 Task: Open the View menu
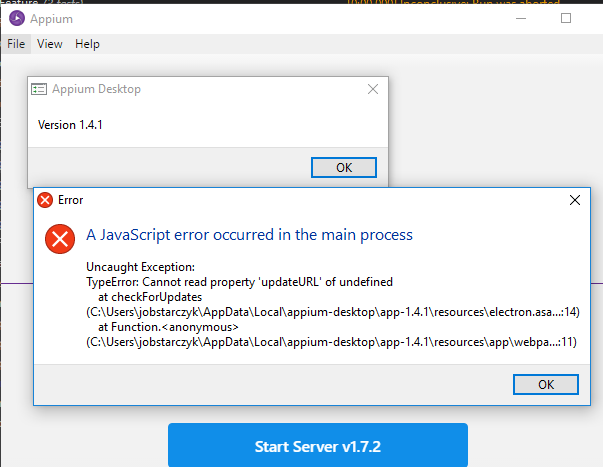coord(50,44)
